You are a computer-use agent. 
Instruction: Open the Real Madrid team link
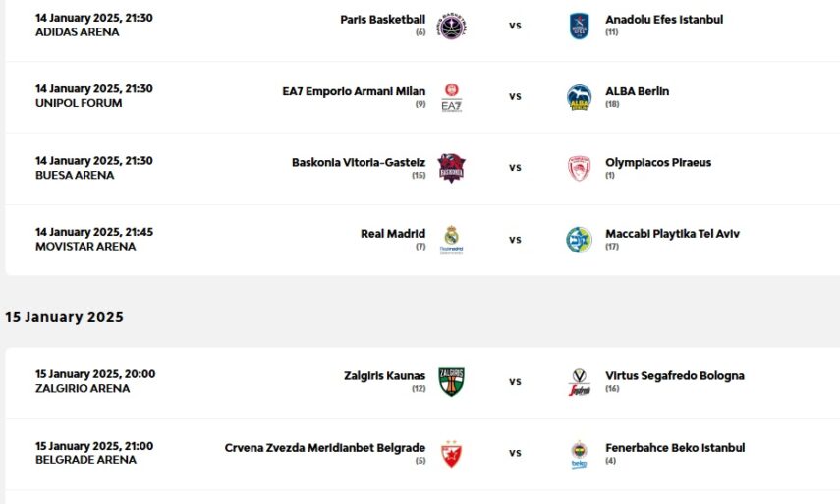[x=393, y=234]
